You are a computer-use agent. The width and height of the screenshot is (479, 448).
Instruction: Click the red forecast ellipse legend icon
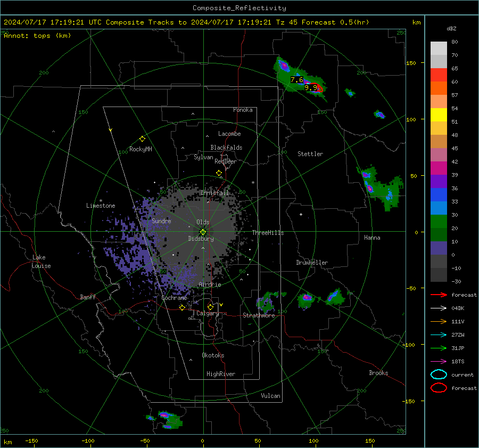click(x=439, y=388)
